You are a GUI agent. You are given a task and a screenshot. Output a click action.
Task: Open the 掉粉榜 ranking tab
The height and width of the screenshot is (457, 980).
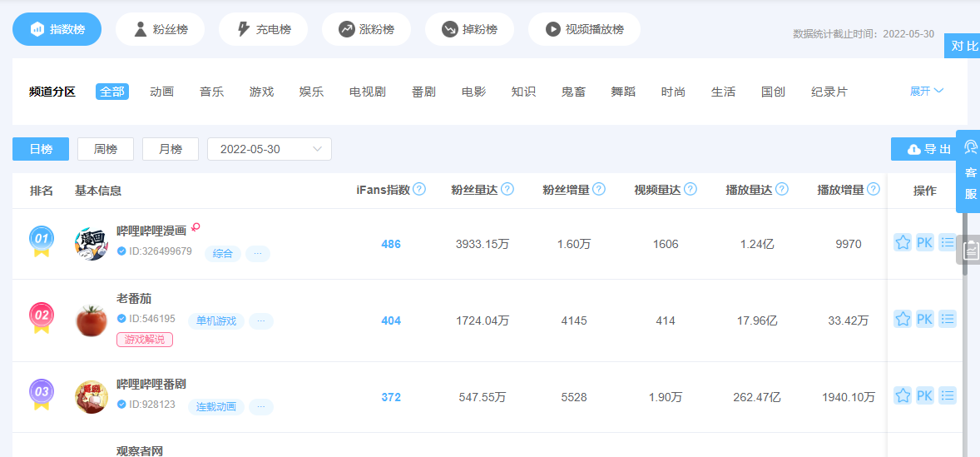pos(469,29)
